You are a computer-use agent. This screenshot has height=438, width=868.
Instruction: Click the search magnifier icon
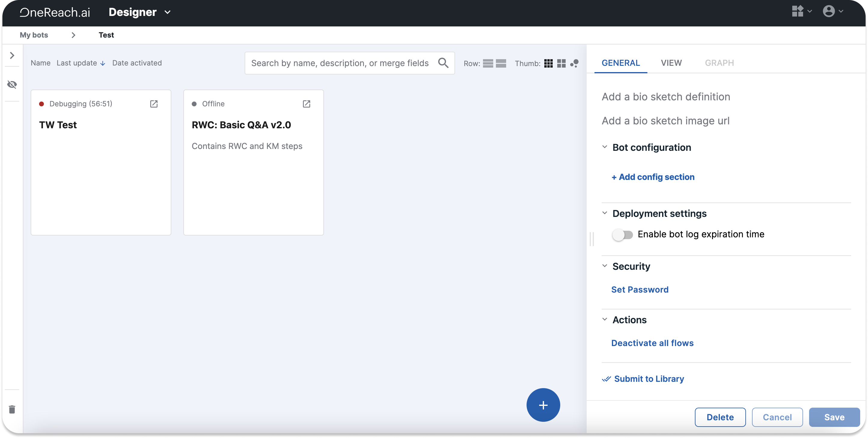(x=443, y=63)
